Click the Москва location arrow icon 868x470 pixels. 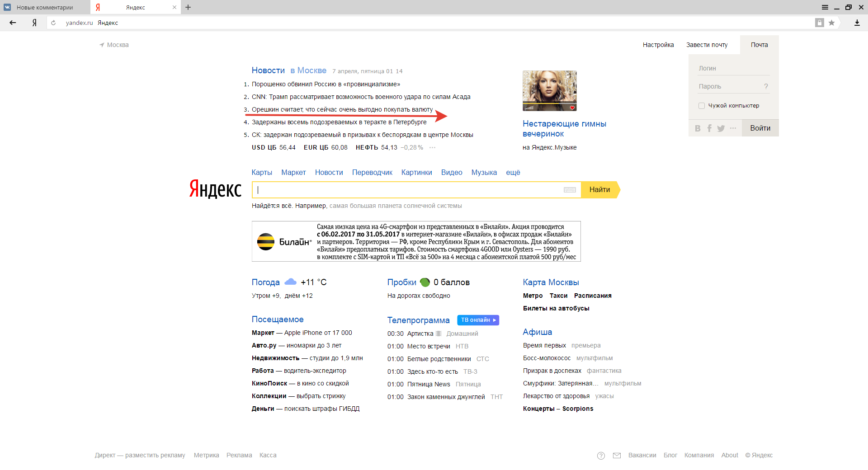[x=102, y=45]
